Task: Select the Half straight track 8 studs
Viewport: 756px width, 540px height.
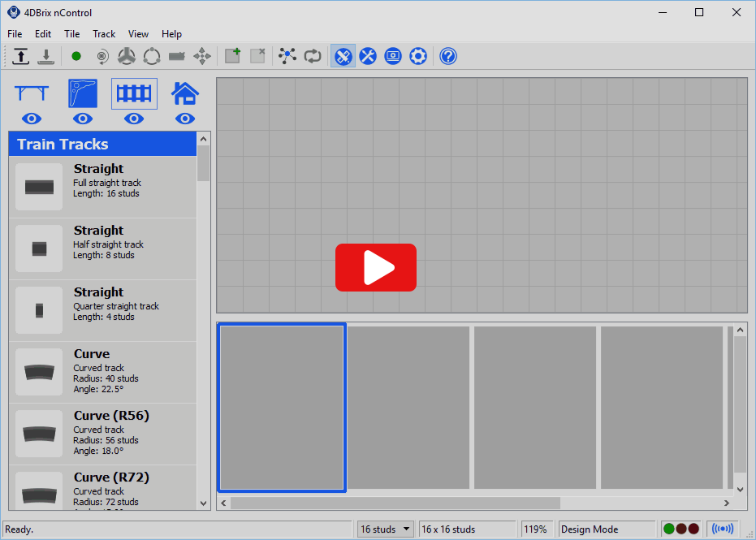Action: [102, 248]
